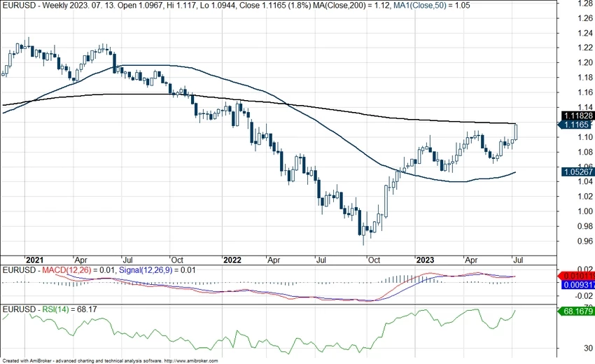This screenshot has width=595, height=364.
Task: Click the 1.11828 black price tag
Action: pos(577,115)
